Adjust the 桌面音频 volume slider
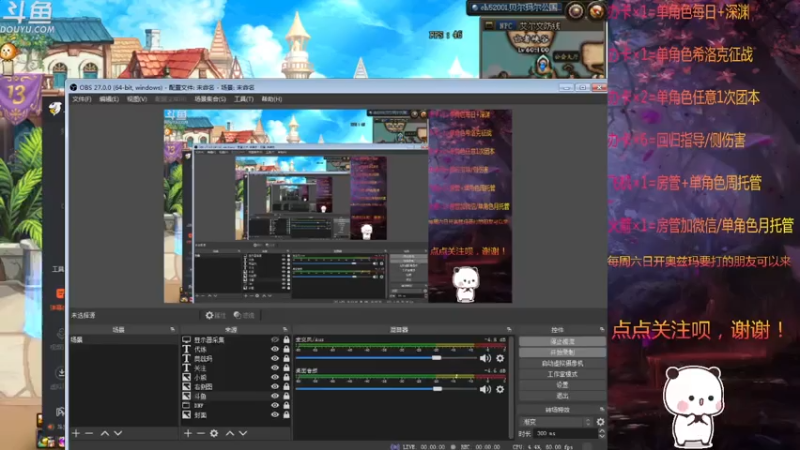The height and width of the screenshot is (450, 800). point(386,389)
